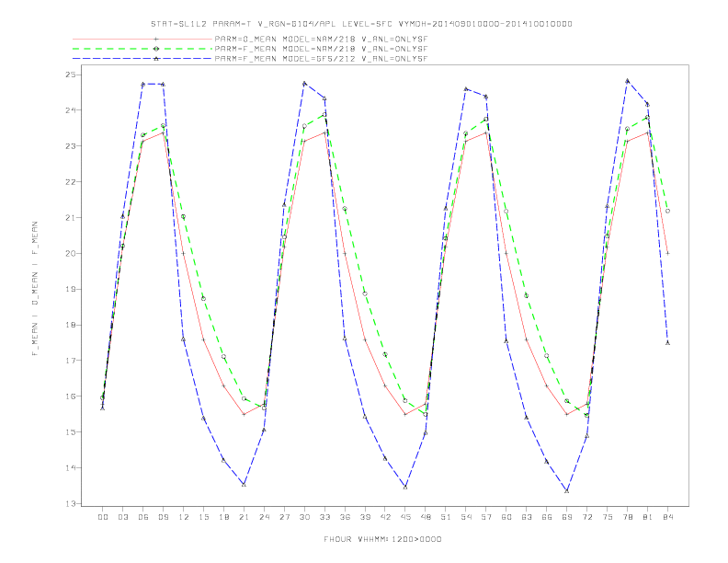Click x-axis forecast hour label 39

coord(365,517)
